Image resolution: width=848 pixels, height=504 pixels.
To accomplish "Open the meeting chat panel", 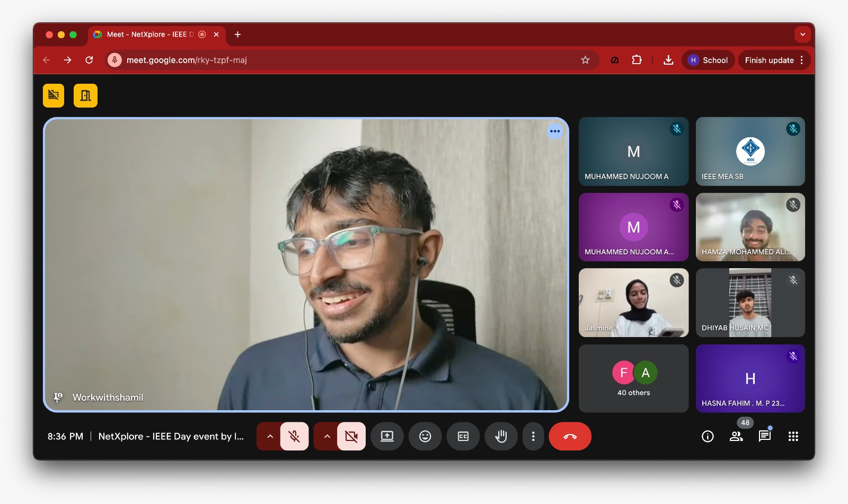I will [764, 436].
